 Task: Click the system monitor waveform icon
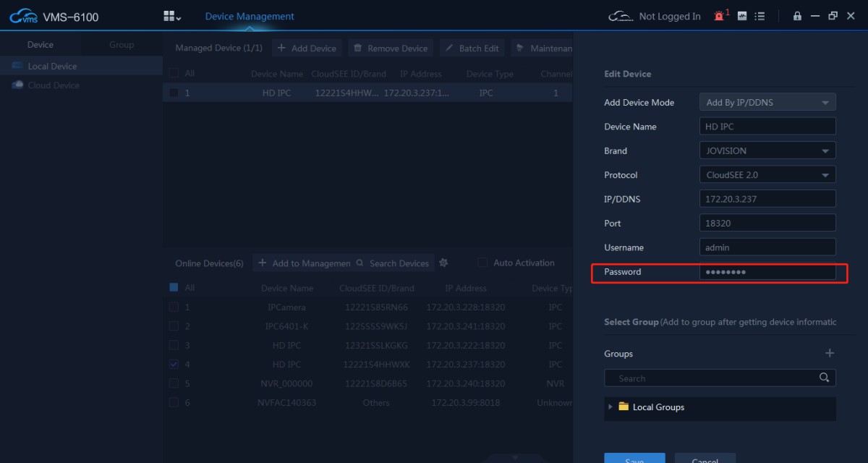[742, 16]
